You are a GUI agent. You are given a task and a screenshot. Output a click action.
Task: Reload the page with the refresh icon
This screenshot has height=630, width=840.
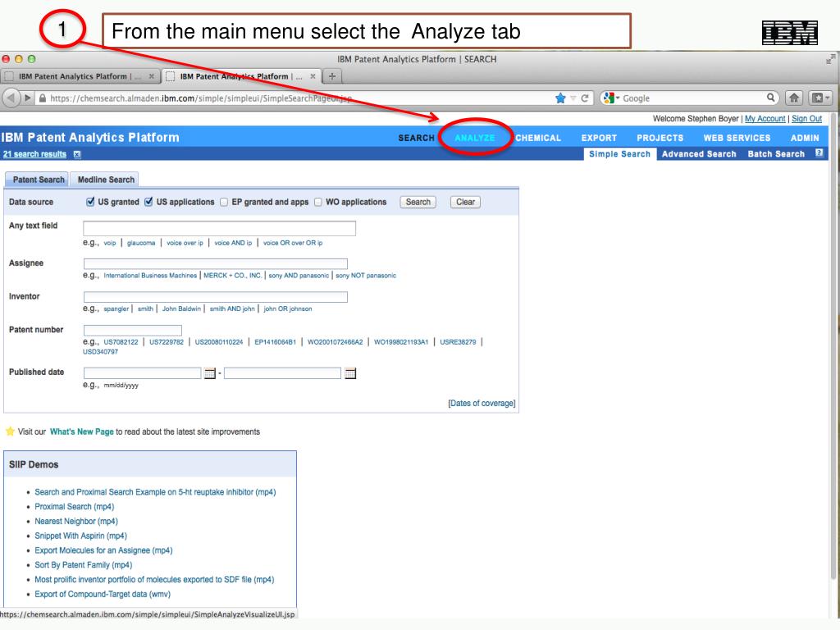585,98
